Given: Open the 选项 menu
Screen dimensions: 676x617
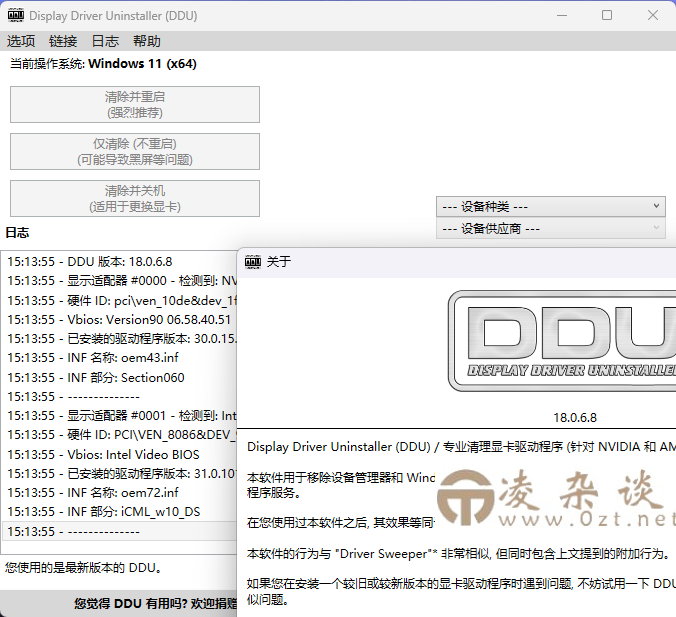Looking at the screenshot, I should [x=21, y=41].
